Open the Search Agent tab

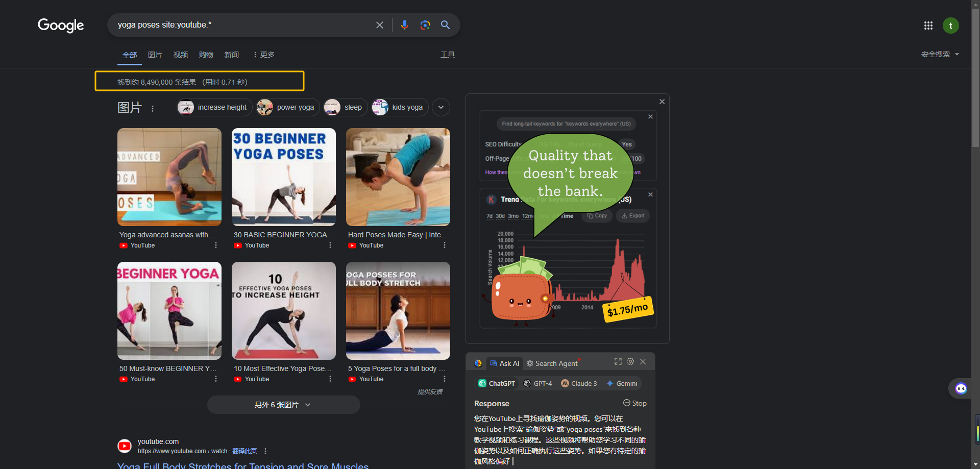click(552, 363)
